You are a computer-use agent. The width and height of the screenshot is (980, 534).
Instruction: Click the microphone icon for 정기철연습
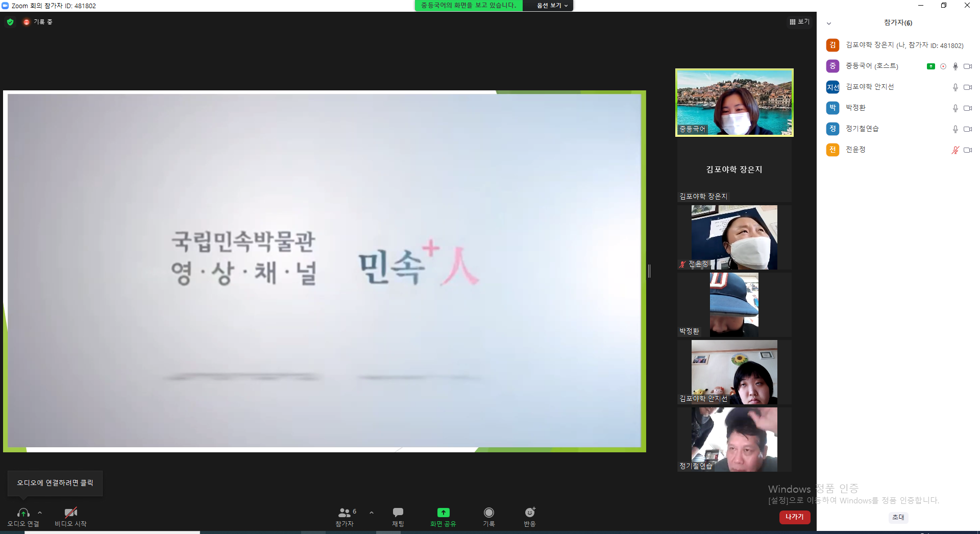point(955,129)
